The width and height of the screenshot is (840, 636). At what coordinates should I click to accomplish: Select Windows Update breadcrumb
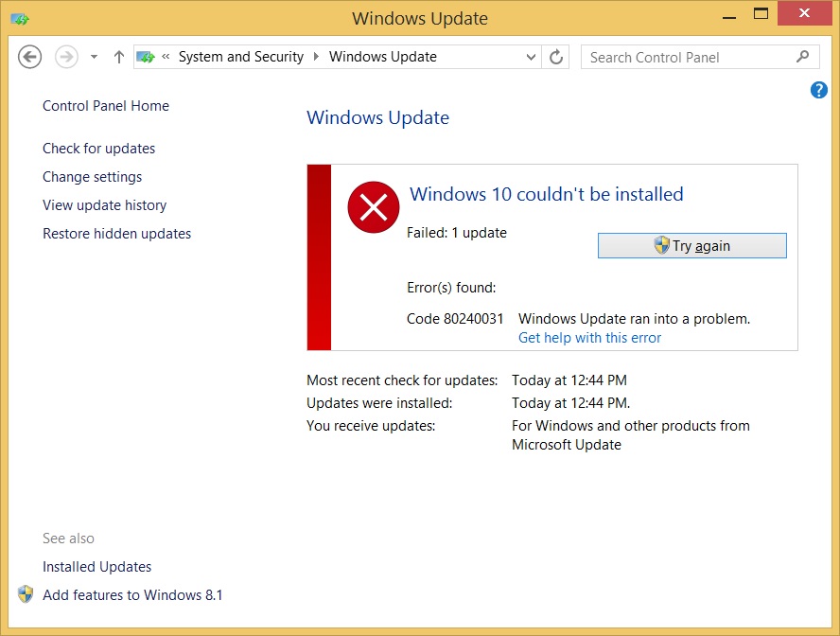point(383,57)
